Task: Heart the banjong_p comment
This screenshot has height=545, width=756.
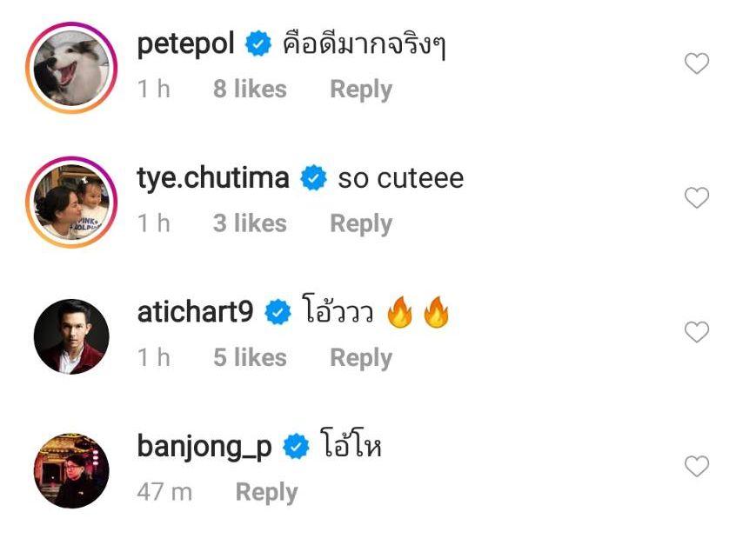Action: (697, 467)
